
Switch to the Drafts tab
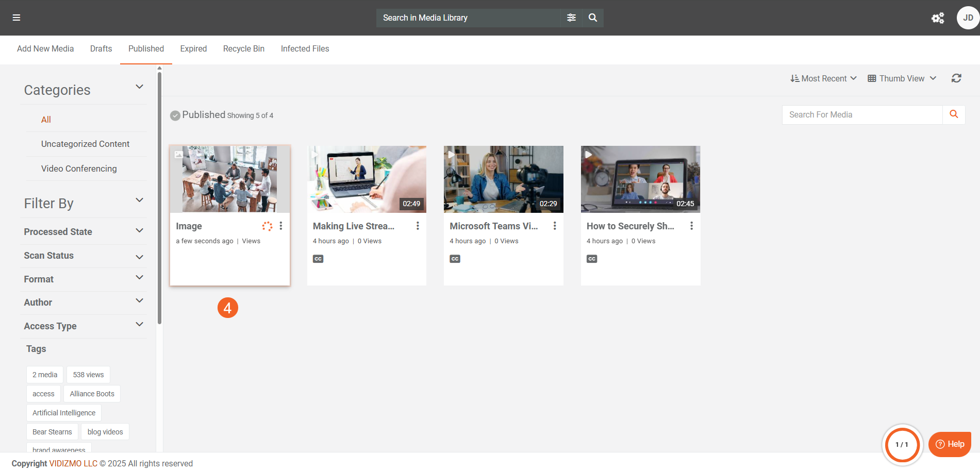(101, 48)
